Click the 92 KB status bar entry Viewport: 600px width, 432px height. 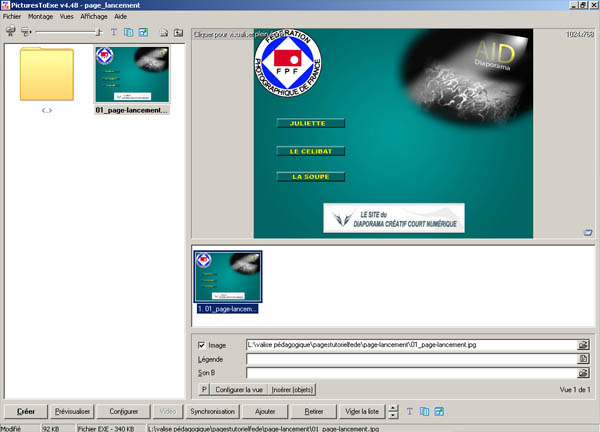pos(51,429)
